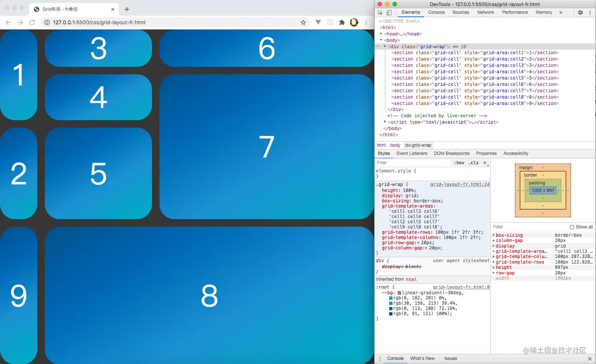Click inside the Computed filter field
Viewport: 596px width, 364px height.
(x=529, y=227)
